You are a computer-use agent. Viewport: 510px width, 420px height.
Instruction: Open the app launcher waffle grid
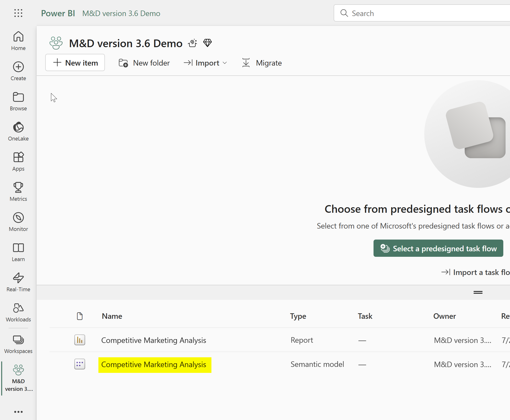click(18, 13)
